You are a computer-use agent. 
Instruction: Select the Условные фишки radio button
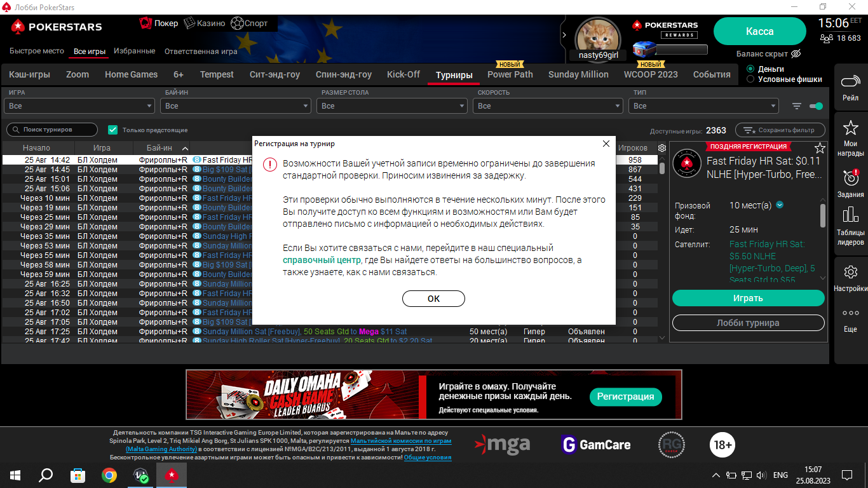(751, 79)
